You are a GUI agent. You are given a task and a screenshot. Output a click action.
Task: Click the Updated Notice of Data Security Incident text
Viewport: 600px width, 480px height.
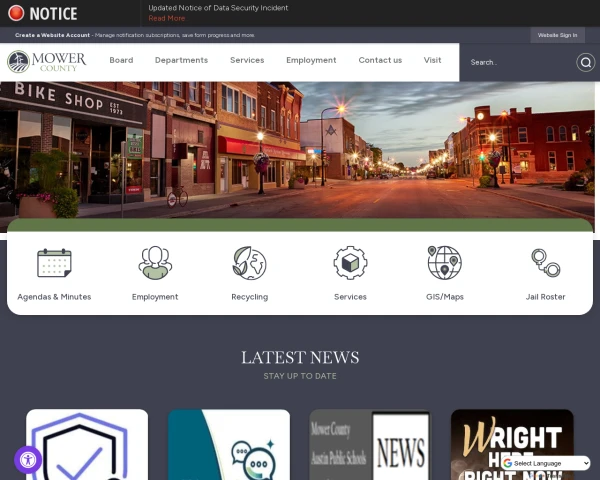(x=218, y=8)
